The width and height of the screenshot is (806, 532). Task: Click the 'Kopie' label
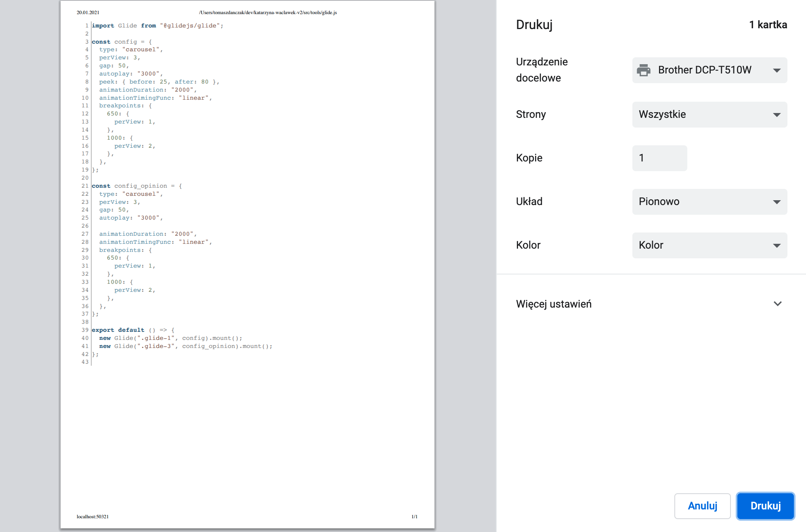529,158
